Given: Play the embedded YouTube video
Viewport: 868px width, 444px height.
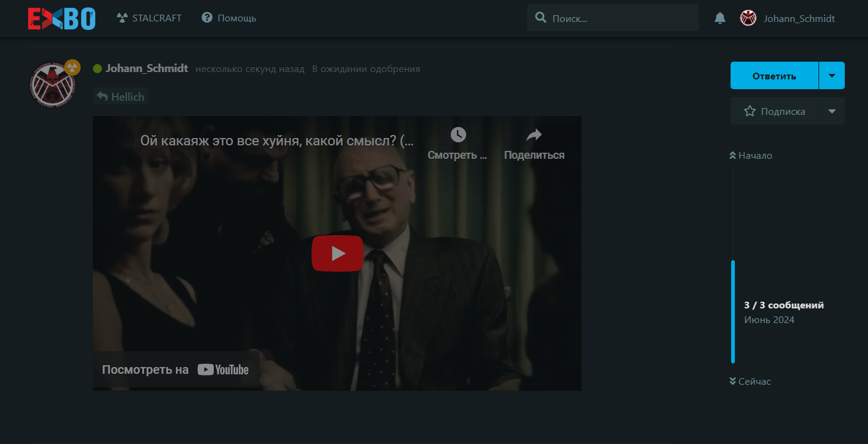Looking at the screenshot, I should click(x=337, y=253).
